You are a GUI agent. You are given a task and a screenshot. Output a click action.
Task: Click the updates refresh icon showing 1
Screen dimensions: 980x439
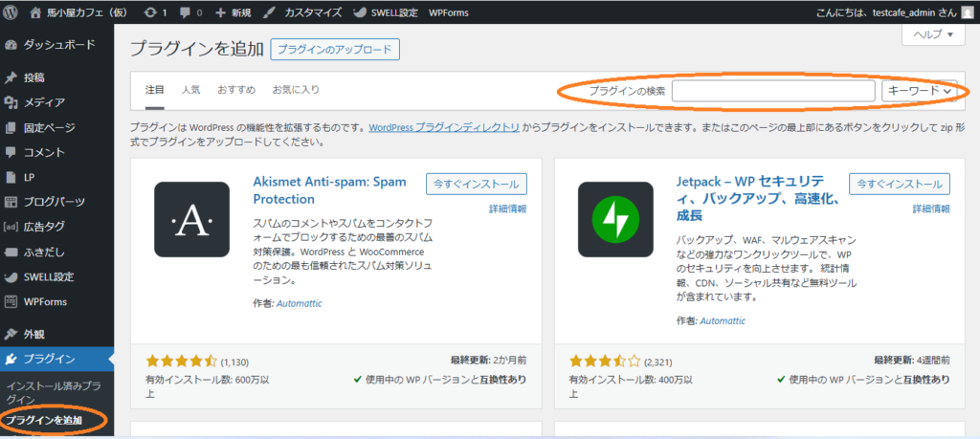click(x=150, y=12)
